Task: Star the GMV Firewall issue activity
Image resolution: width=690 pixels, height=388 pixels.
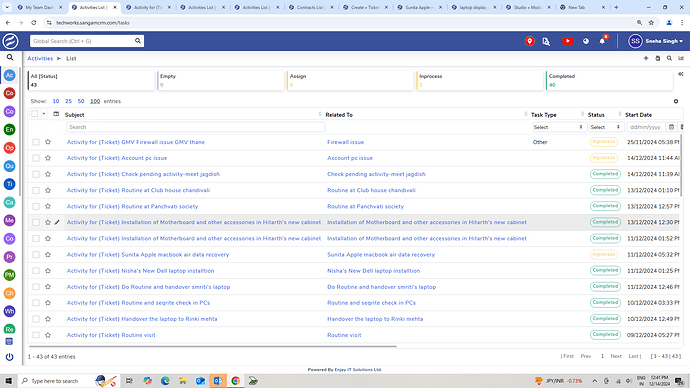Action: [48, 142]
